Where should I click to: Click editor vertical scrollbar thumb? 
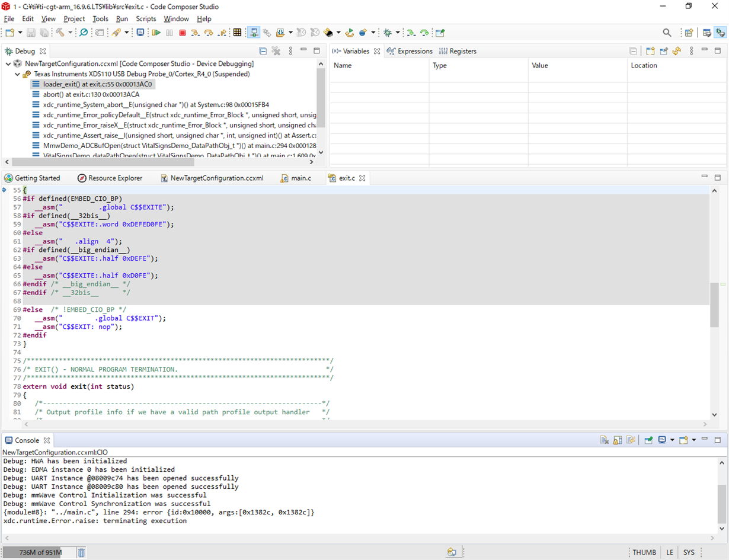(x=714, y=305)
